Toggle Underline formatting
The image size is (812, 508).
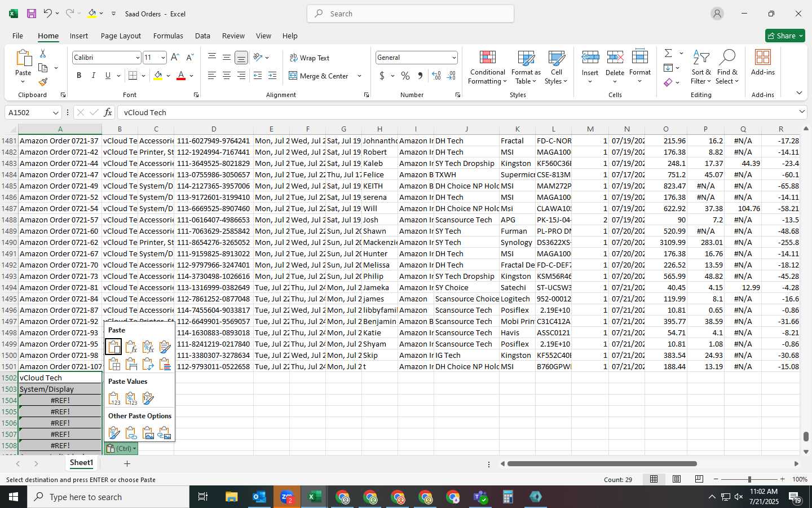coord(108,76)
